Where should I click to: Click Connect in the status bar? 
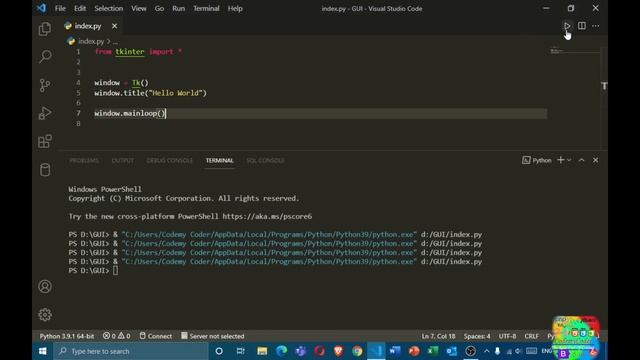(156, 336)
